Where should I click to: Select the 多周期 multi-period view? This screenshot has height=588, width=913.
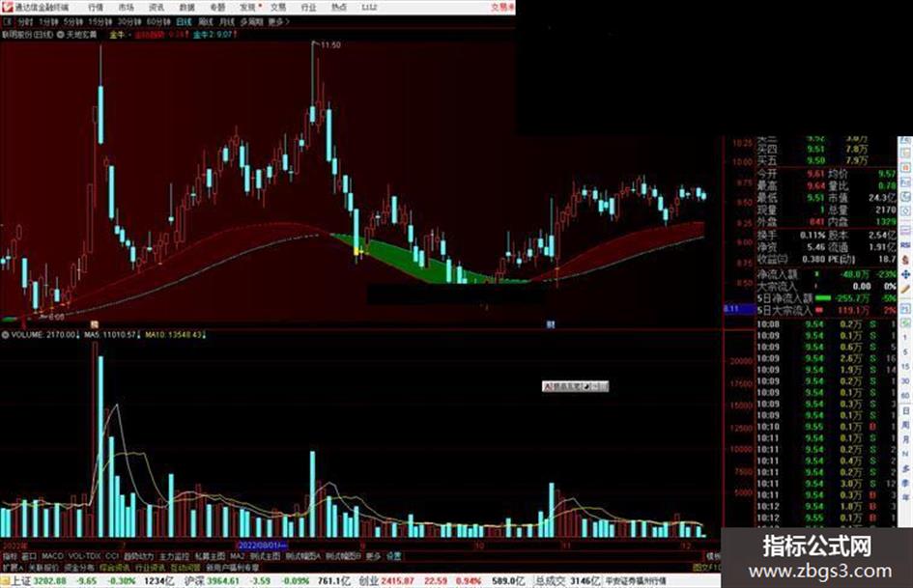tap(251, 22)
